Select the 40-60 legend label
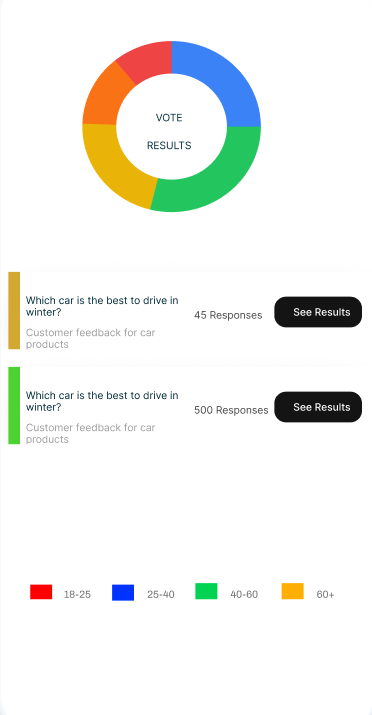The height and width of the screenshot is (715, 372). click(x=244, y=595)
